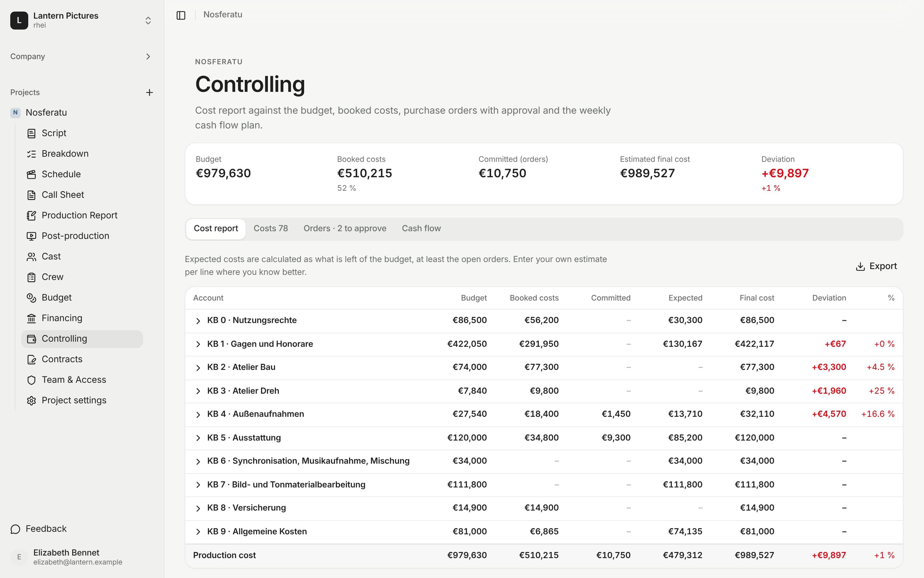Screen dimensions: 924x578
Task: Switch to the Costs 78 tab
Action: pos(271,229)
